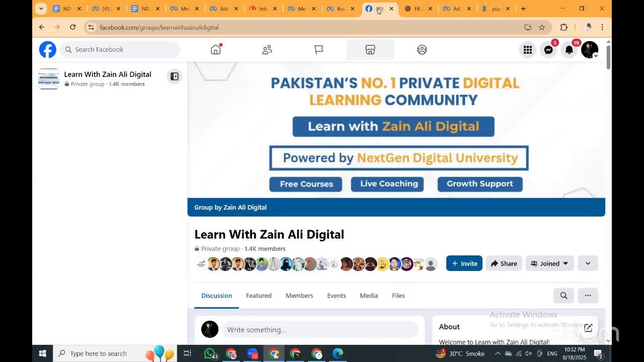Open Facebook home via the logo
The height and width of the screenshot is (362, 644).
[x=48, y=50]
